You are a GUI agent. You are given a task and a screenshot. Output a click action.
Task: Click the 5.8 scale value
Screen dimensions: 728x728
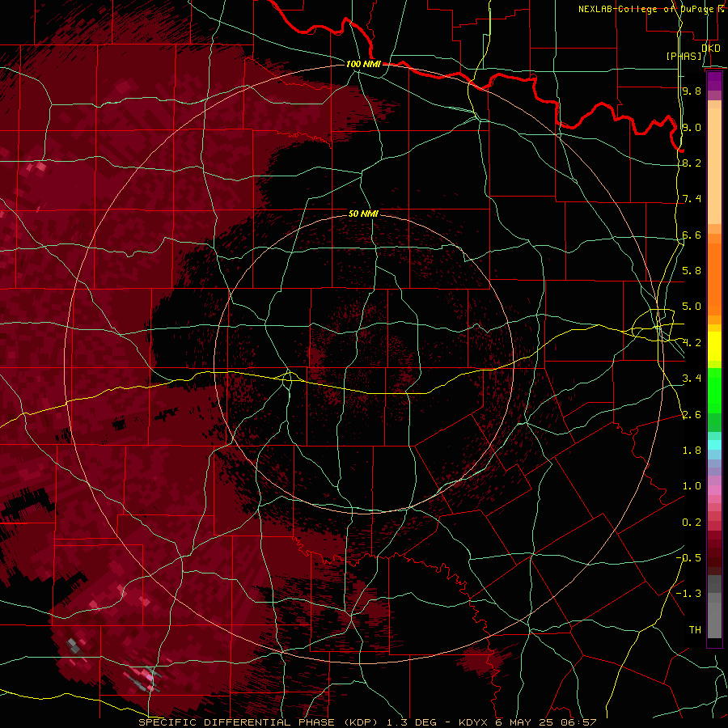pyautogui.click(x=692, y=270)
